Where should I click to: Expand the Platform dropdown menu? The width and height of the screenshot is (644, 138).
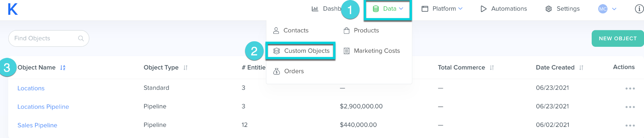(x=442, y=9)
